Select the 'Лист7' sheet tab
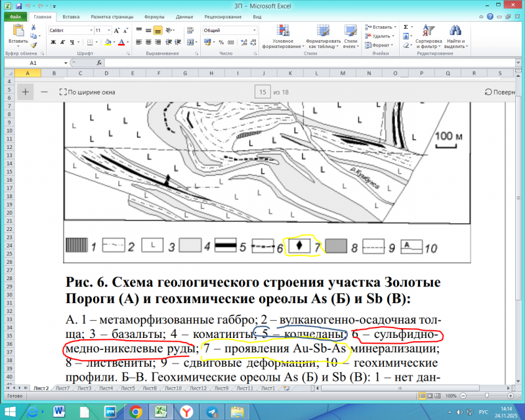 pos(62,389)
